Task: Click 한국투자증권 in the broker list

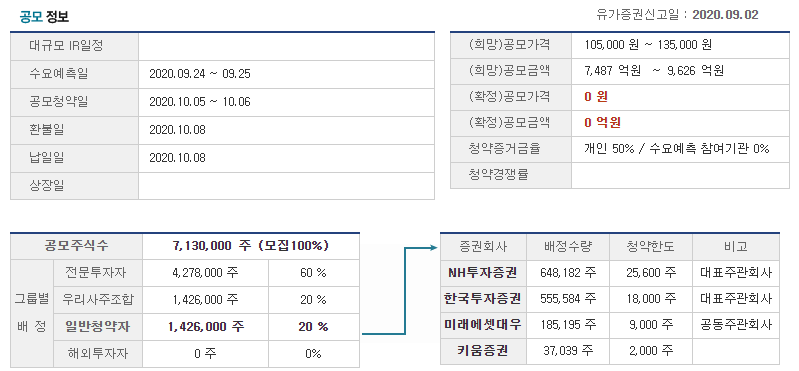Action: [483, 299]
